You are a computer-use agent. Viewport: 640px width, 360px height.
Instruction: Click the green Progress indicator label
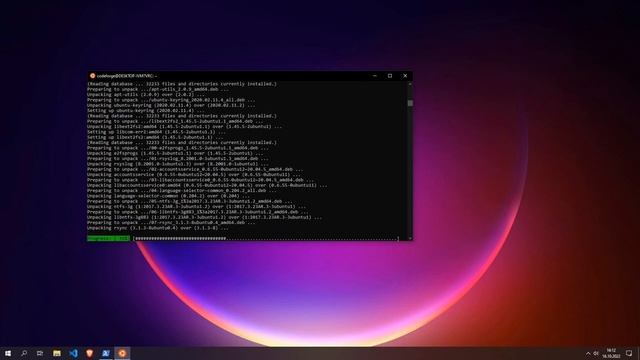tap(108, 238)
